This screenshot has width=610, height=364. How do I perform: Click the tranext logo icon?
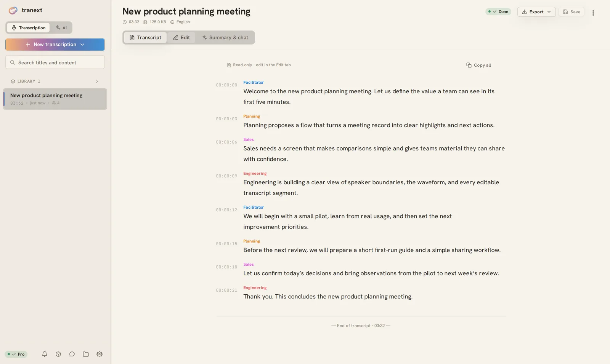(13, 10)
